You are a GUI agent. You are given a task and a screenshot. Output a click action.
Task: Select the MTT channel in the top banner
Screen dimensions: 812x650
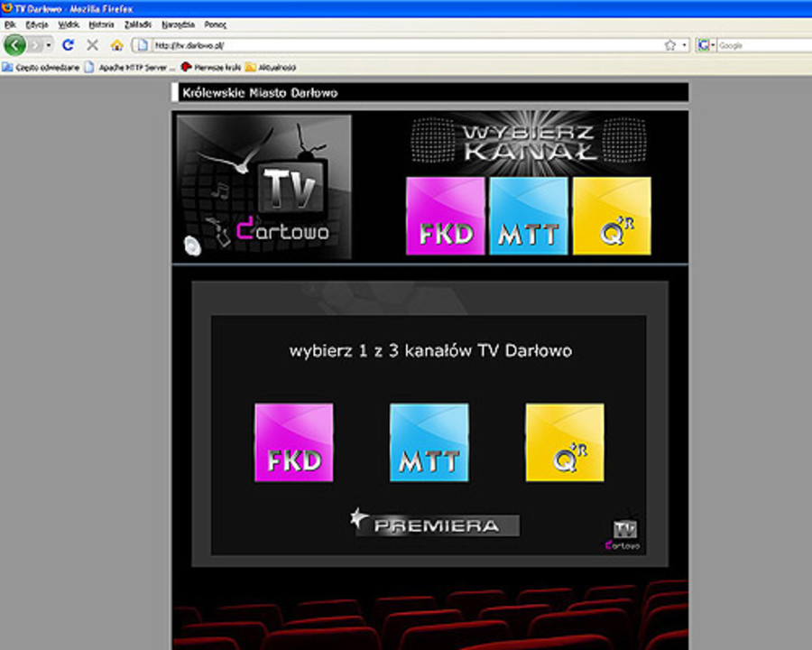(529, 217)
